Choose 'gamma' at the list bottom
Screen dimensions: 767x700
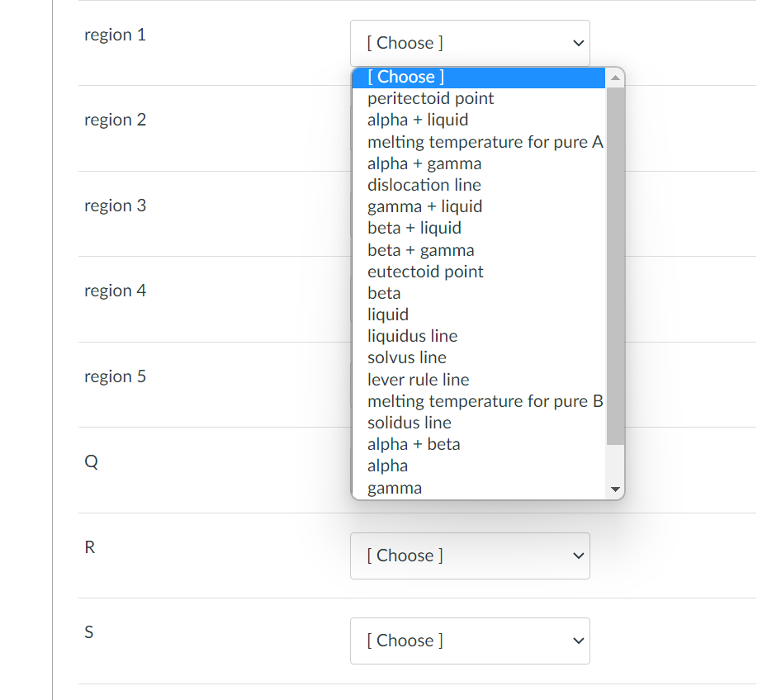point(479,488)
